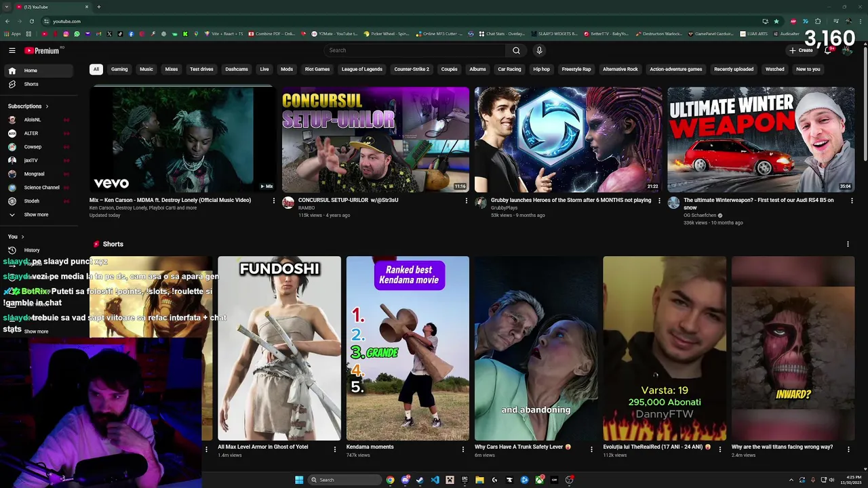Select the Car Racing chip

509,69
